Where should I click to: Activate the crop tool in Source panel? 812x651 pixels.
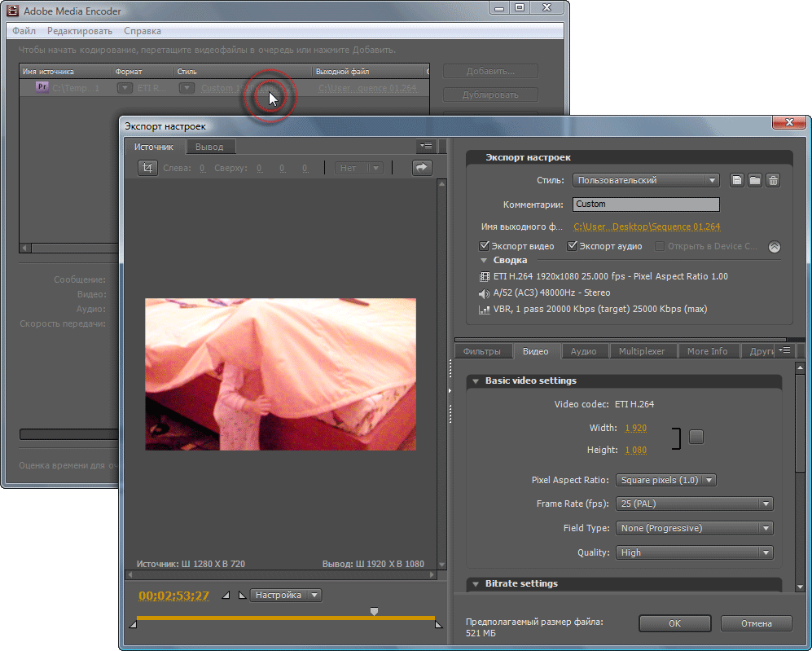(x=147, y=168)
